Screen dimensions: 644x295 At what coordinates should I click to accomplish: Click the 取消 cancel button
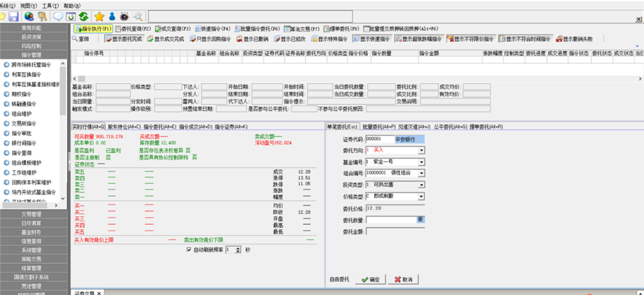[403, 280]
